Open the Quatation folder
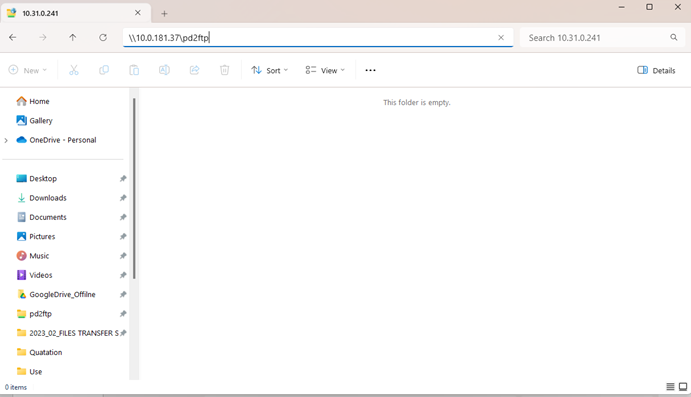 [x=45, y=352]
